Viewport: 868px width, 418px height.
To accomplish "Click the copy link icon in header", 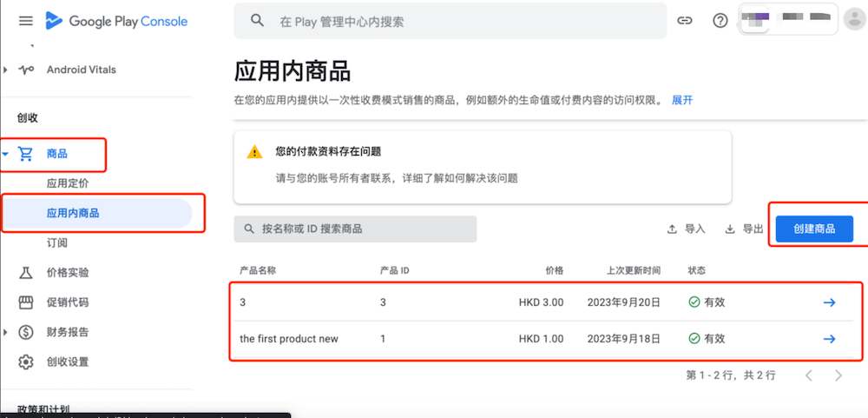I will click(x=685, y=21).
